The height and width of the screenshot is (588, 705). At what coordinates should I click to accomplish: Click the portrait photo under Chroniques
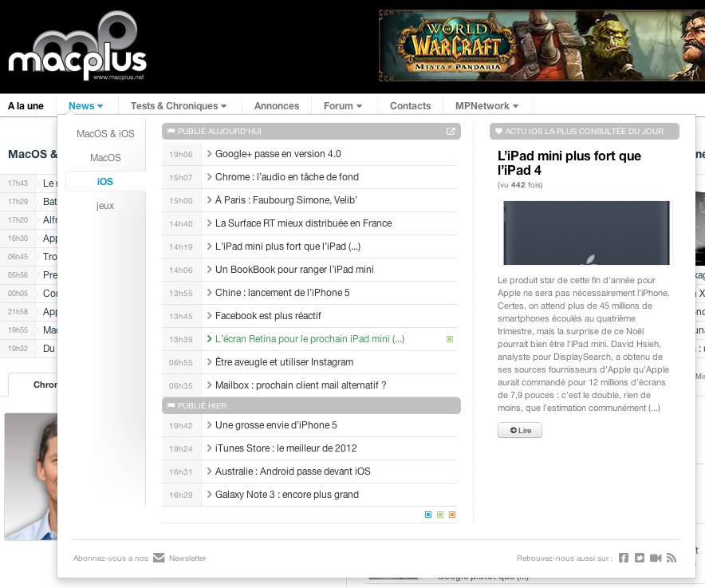click(x=31, y=476)
